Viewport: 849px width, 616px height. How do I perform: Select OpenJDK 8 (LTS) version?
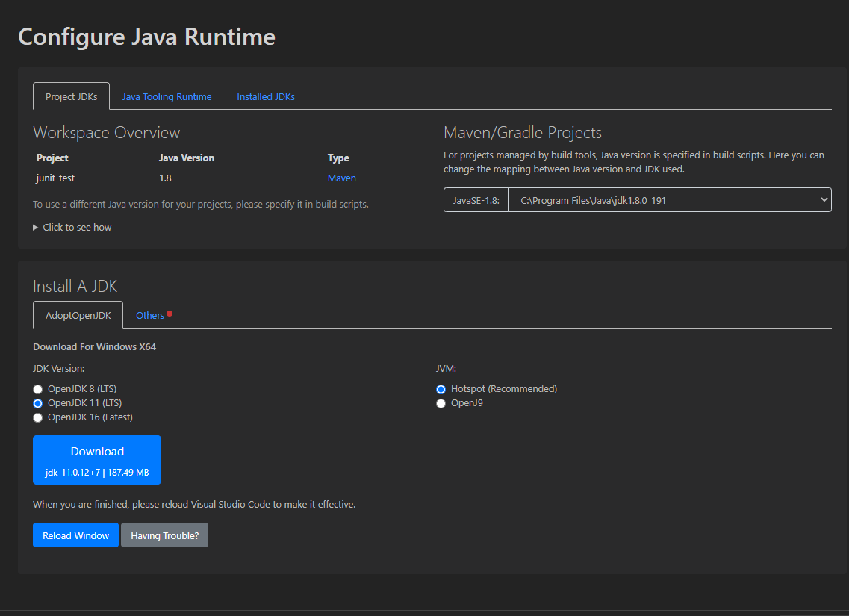coord(37,389)
